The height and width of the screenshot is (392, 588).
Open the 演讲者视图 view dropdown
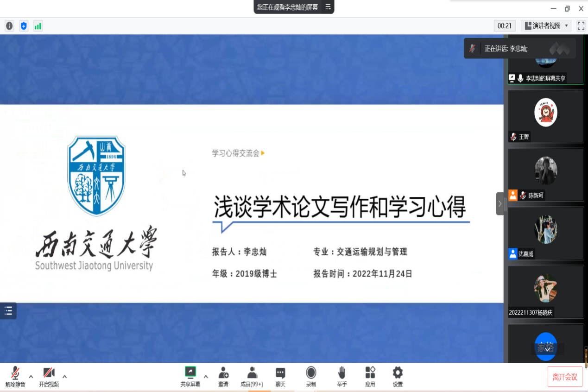[545, 25]
